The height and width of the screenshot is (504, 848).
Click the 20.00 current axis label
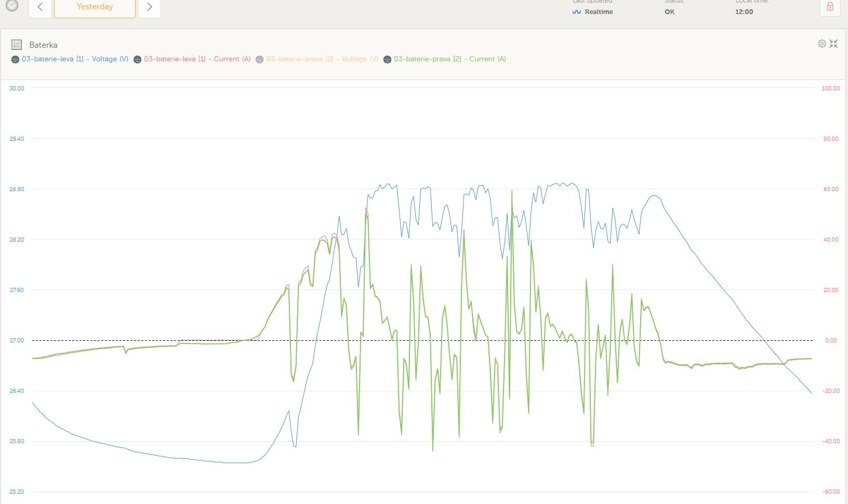831,290
